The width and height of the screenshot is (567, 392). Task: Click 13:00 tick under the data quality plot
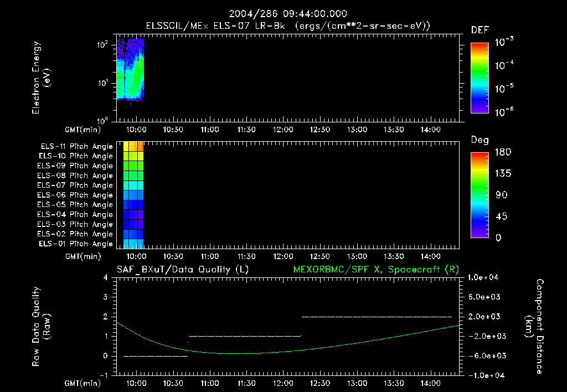357,383
